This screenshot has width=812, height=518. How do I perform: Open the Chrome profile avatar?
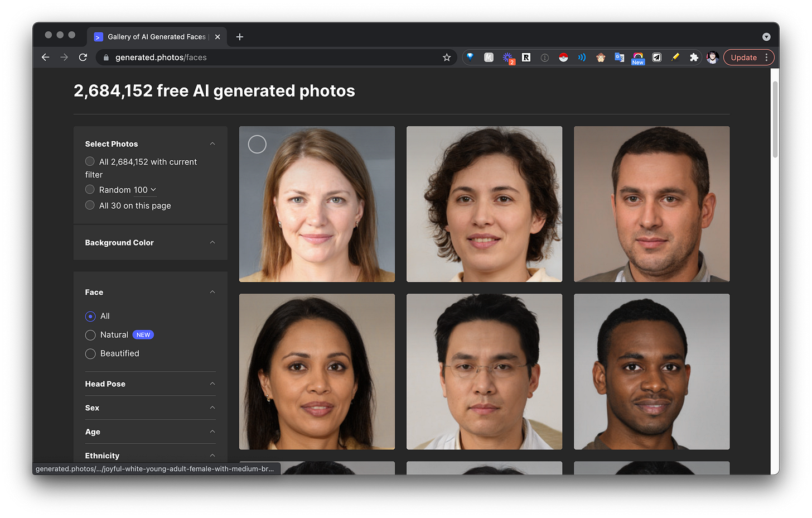pyautogui.click(x=712, y=57)
